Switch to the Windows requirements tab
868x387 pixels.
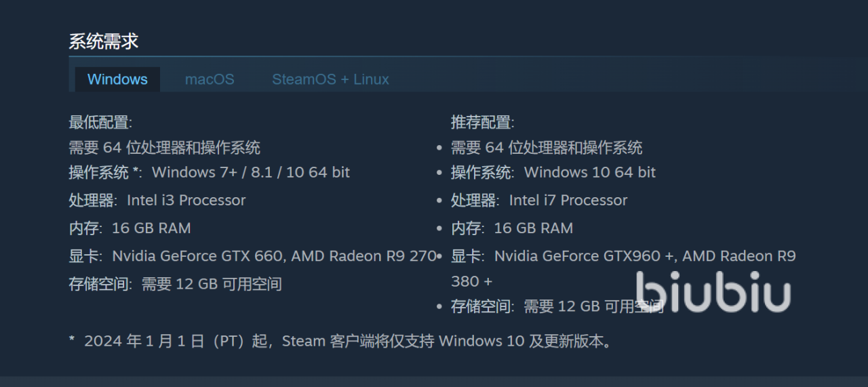point(117,79)
